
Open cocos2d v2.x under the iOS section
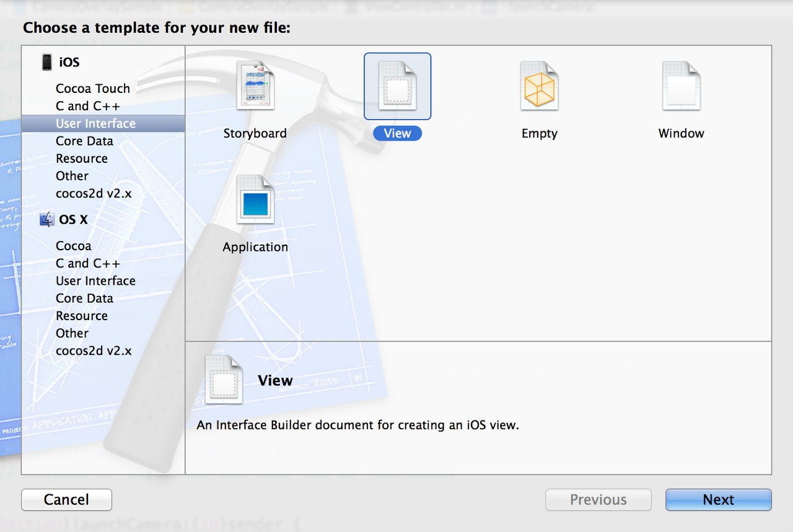click(x=94, y=193)
